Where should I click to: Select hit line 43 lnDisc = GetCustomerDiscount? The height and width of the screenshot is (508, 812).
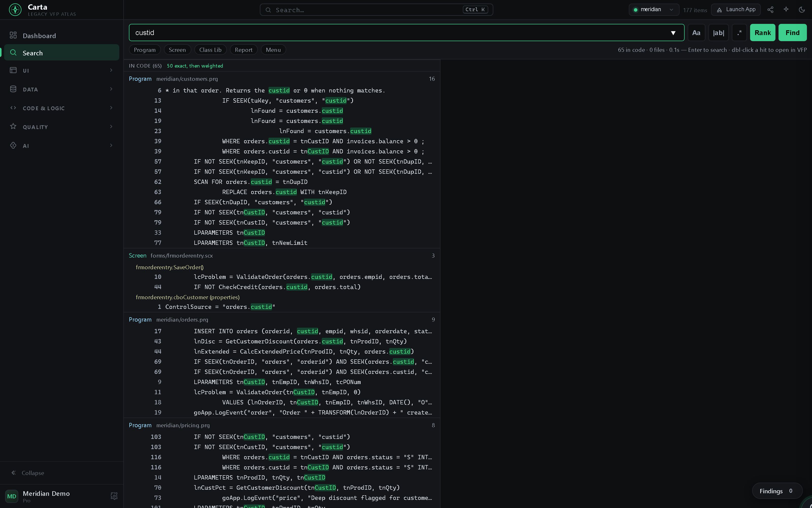(282, 341)
